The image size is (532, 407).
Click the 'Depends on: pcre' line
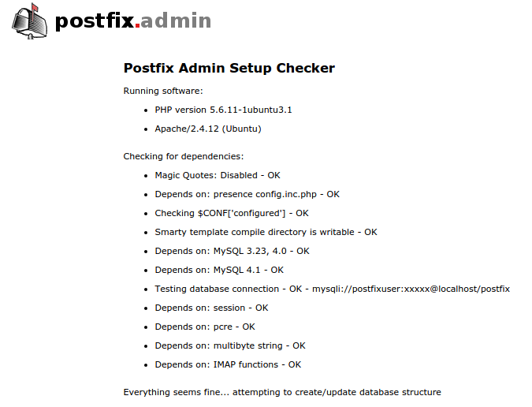(x=205, y=327)
